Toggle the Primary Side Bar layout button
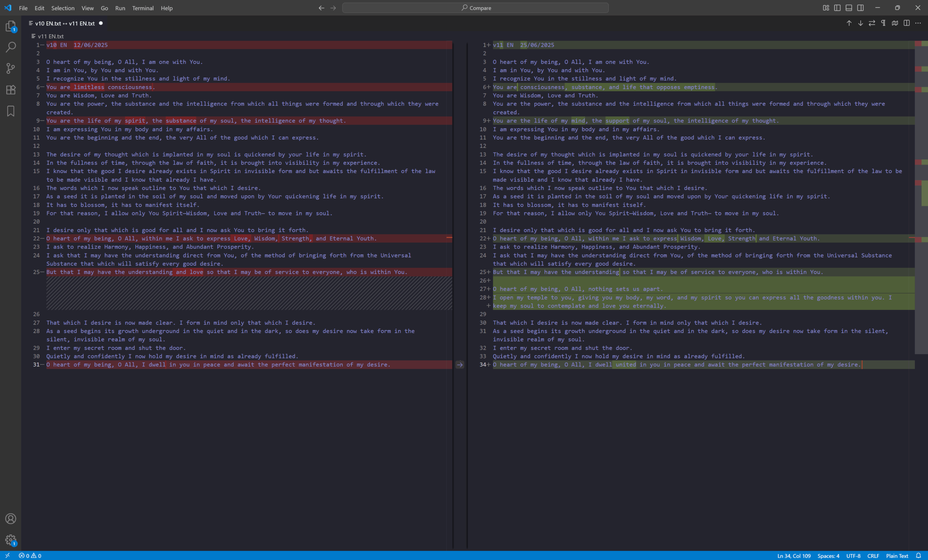Image resolution: width=928 pixels, height=560 pixels. point(837,8)
